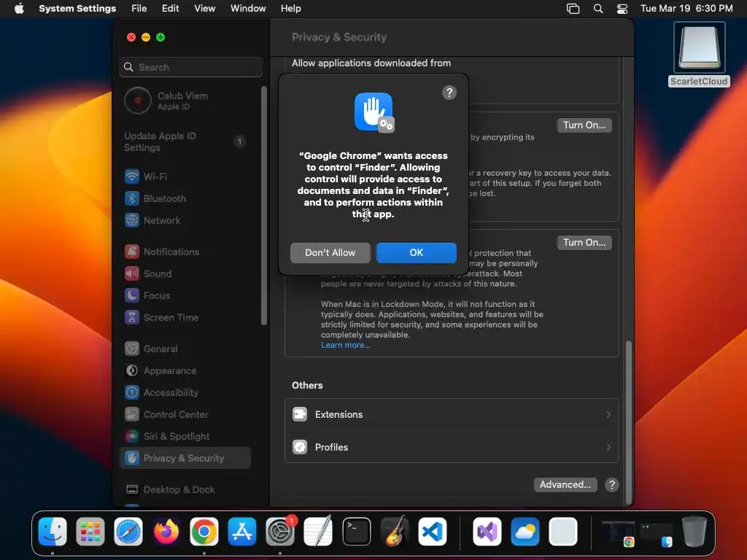The width and height of the screenshot is (747, 560).
Task: Choose Don't Allow in the permission dialog
Action: 330,252
